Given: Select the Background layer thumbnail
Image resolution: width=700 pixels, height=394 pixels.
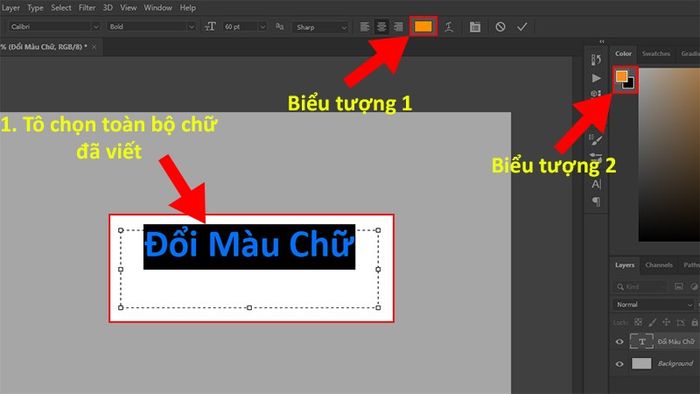Looking at the screenshot, I should click(642, 364).
